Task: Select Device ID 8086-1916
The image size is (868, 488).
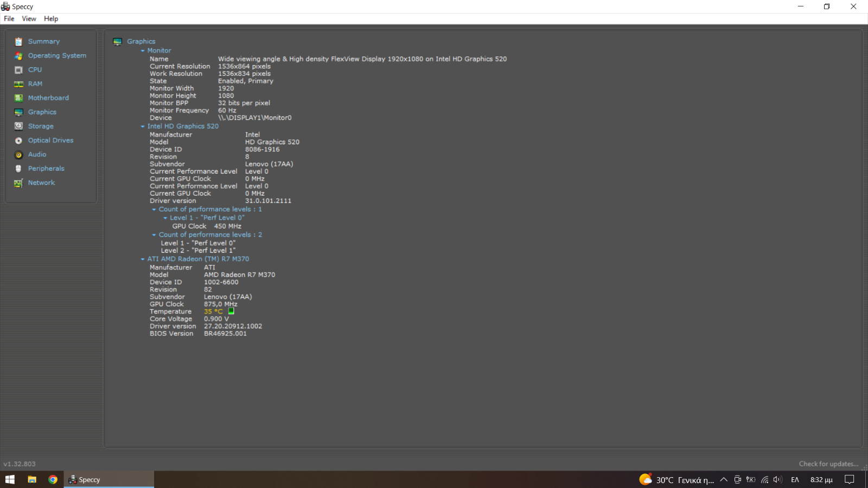Action: 262,150
